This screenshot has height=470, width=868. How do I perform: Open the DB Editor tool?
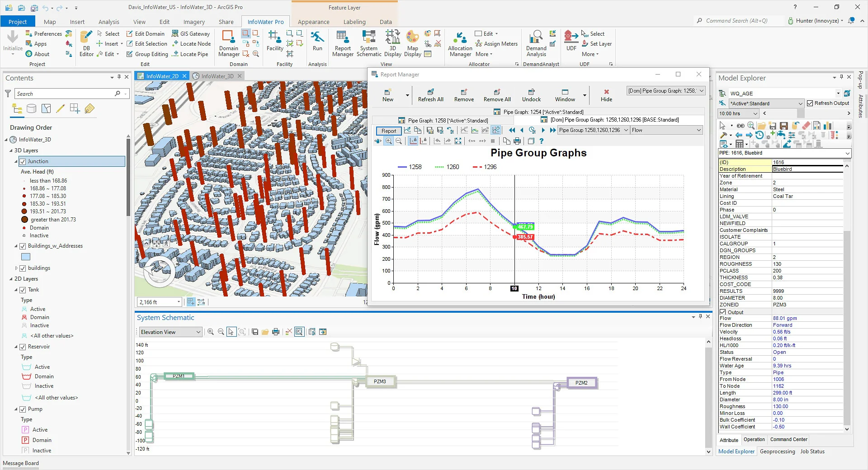point(86,44)
